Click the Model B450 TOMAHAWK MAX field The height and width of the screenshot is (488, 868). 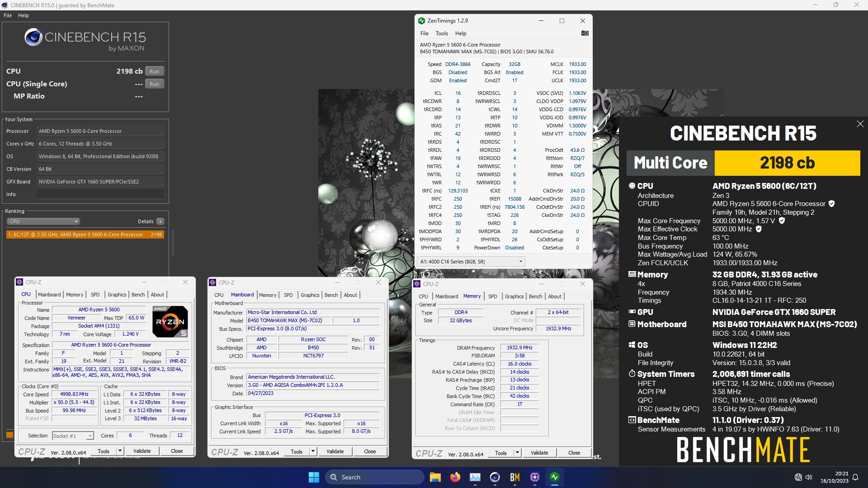click(x=289, y=320)
